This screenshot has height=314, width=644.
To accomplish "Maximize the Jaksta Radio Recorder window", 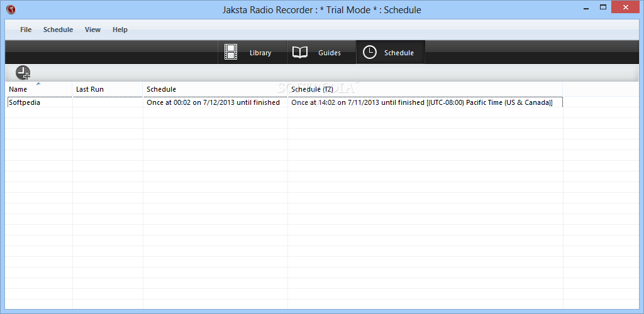I will coord(603,7).
